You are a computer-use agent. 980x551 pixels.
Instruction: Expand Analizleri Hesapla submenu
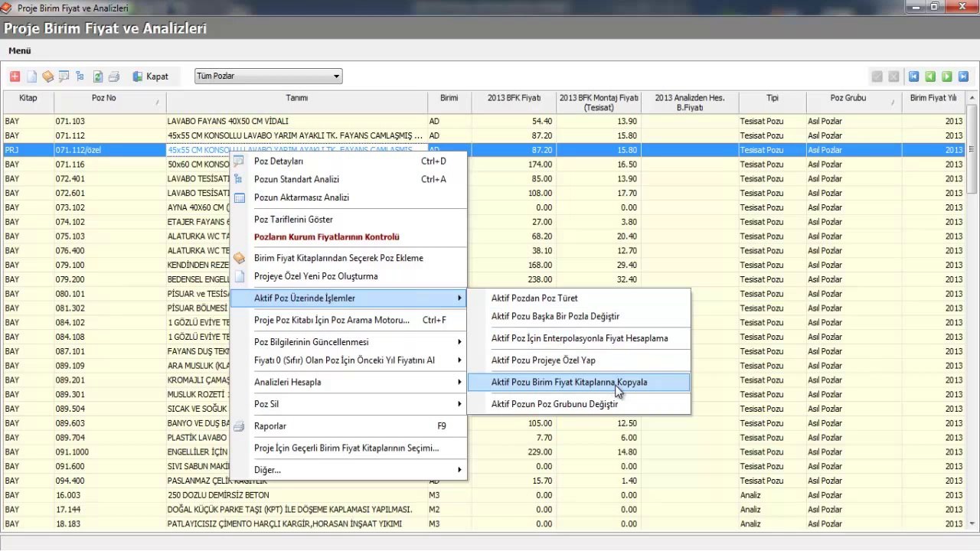point(348,382)
